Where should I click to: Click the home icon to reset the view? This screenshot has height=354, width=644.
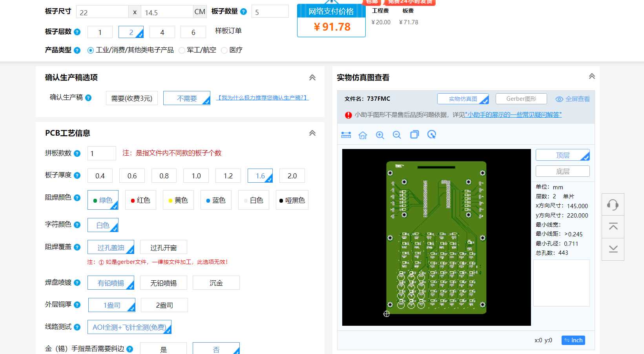(363, 134)
